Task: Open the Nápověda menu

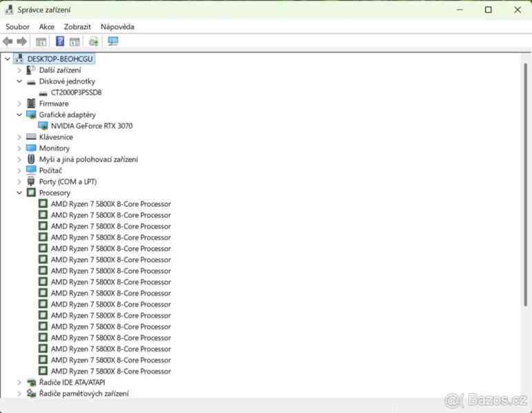Action: click(117, 26)
